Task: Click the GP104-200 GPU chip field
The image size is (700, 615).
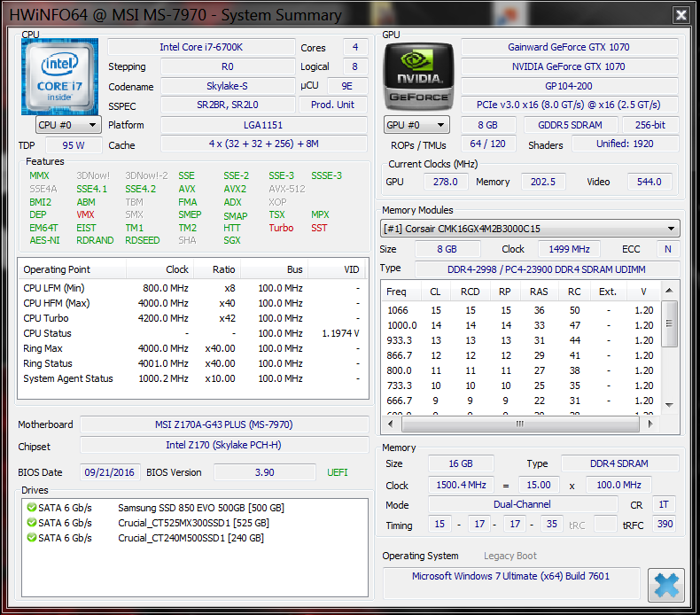Action: point(569,86)
